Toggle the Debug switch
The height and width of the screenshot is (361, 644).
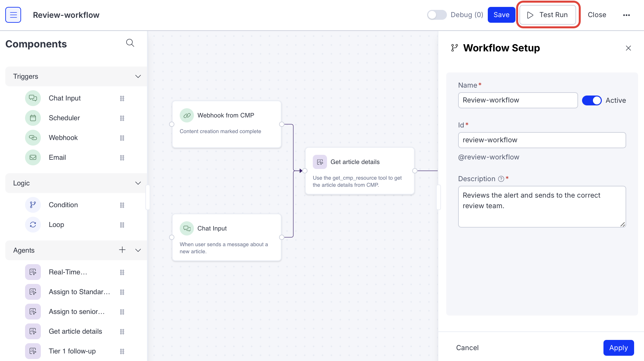point(436,15)
